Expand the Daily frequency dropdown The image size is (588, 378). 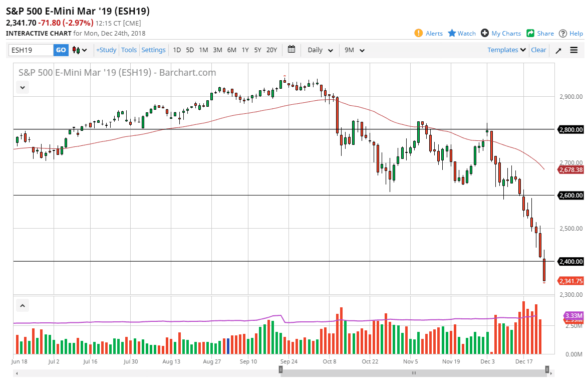point(321,50)
